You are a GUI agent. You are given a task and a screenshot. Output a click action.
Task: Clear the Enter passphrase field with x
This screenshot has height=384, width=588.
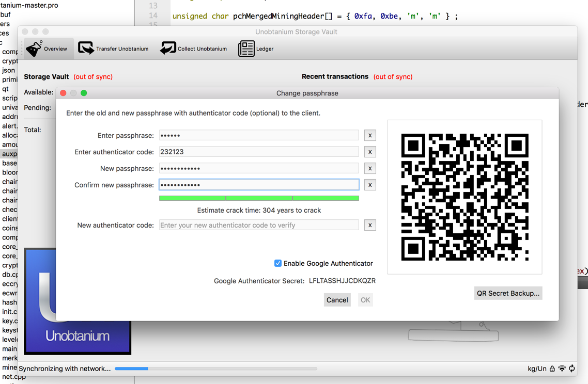click(370, 135)
